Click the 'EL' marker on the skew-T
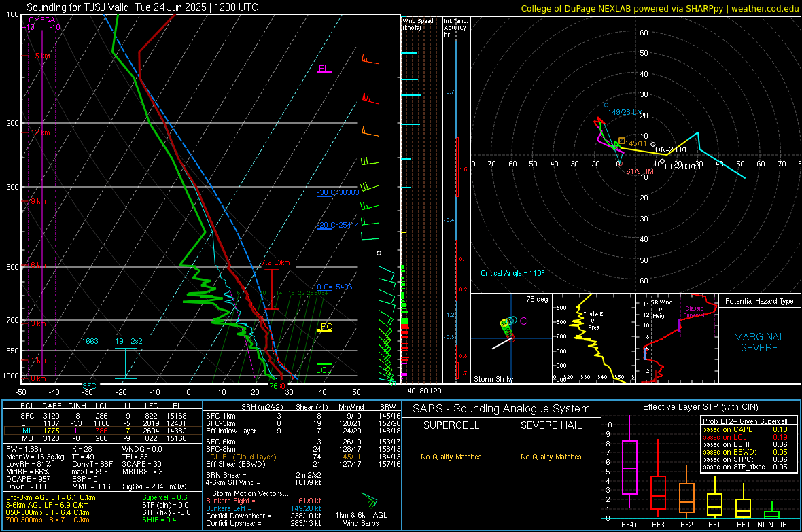Viewport: 802px width, 532px height. click(x=324, y=69)
